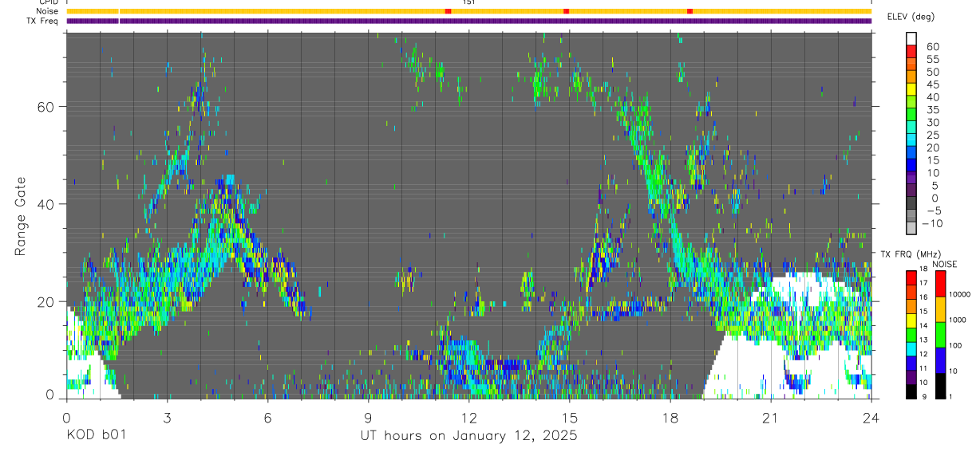
Task: Click the '15' tick on UT hours axis
Action: (x=569, y=417)
